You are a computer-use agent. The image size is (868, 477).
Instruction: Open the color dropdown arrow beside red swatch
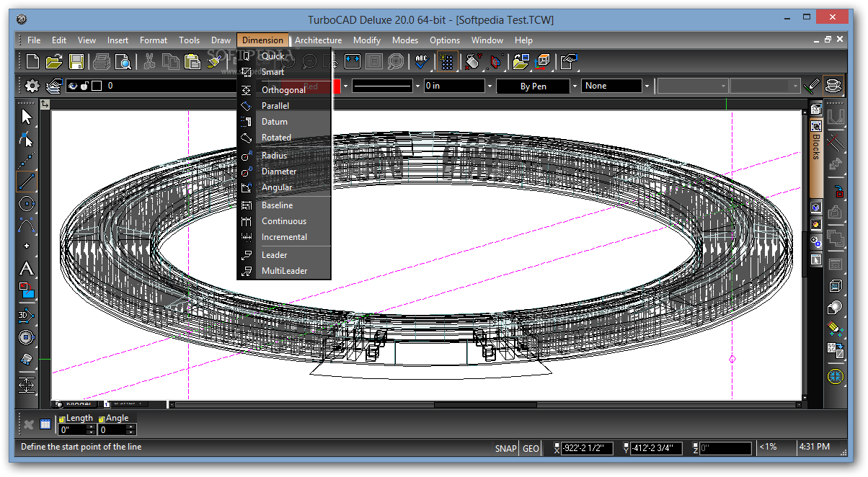(345, 86)
